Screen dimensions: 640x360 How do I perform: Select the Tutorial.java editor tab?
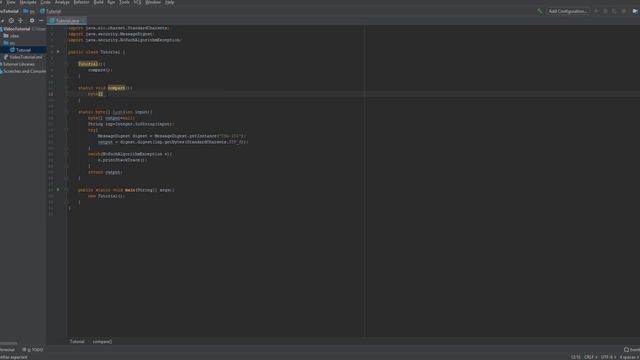tap(67, 20)
